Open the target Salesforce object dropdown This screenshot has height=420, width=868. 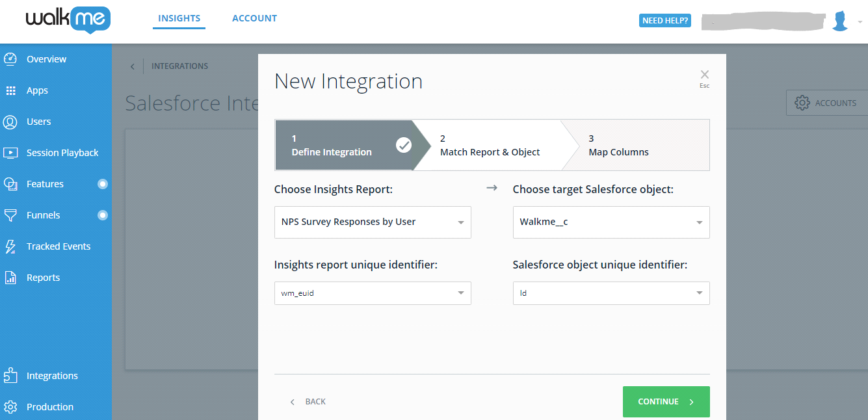(611, 222)
